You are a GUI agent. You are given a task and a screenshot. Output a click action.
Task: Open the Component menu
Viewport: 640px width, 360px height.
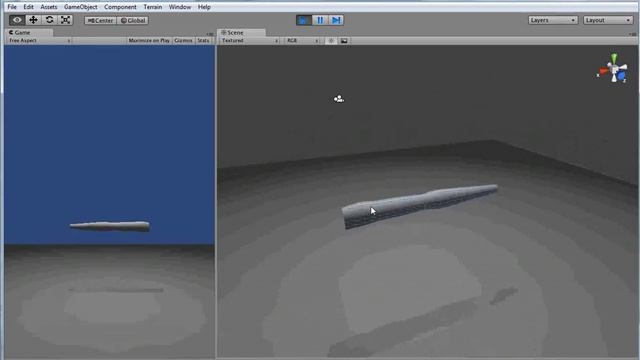(x=120, y=7)
